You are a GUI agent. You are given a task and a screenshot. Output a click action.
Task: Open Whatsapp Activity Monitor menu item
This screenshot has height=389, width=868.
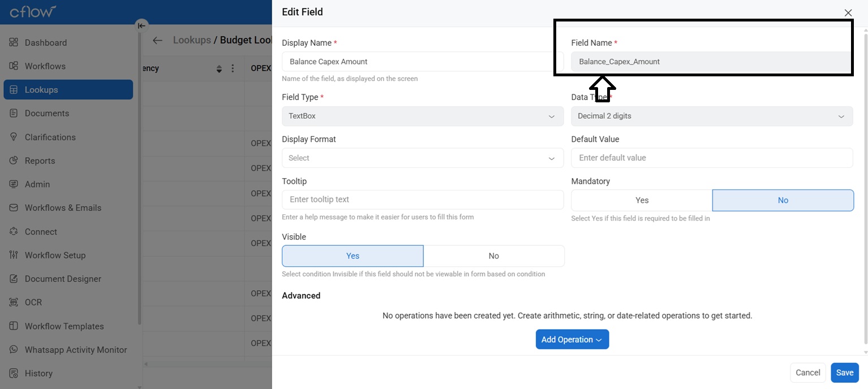pyautogui.click(x=76, y=349)
